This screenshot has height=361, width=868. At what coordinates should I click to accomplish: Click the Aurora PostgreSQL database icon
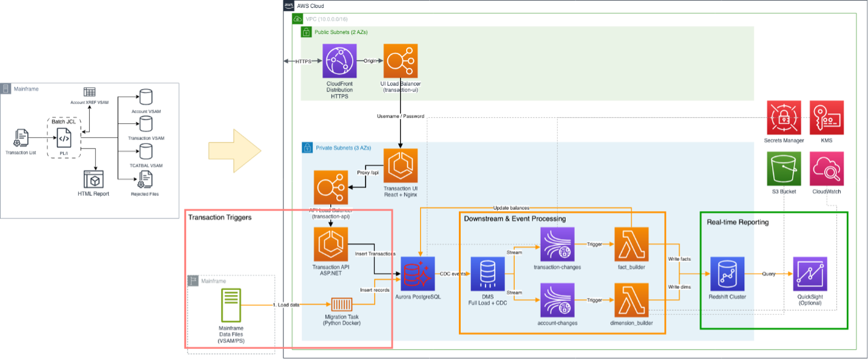point(418,273)
